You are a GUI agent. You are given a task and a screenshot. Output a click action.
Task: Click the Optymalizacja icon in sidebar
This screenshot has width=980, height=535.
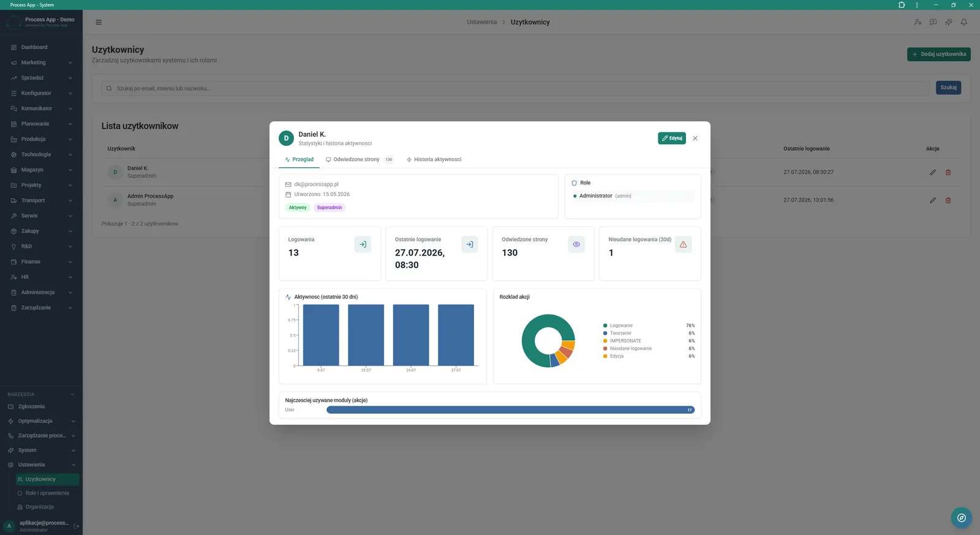[10, 421]
